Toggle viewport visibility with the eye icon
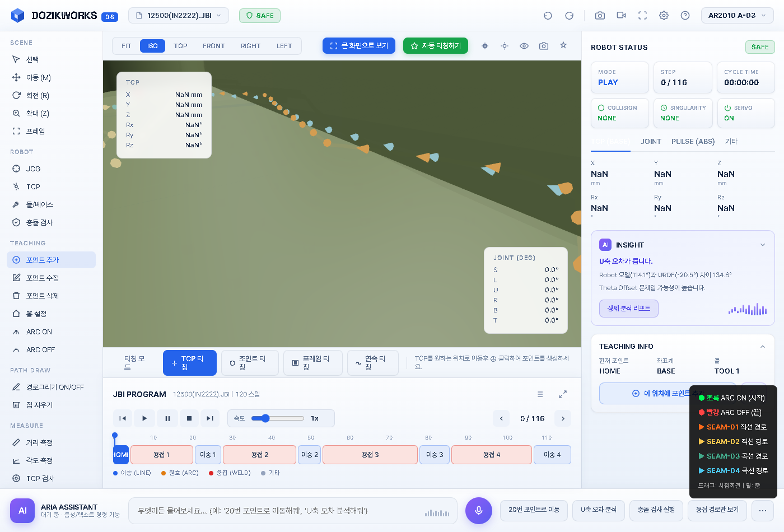 524,46
